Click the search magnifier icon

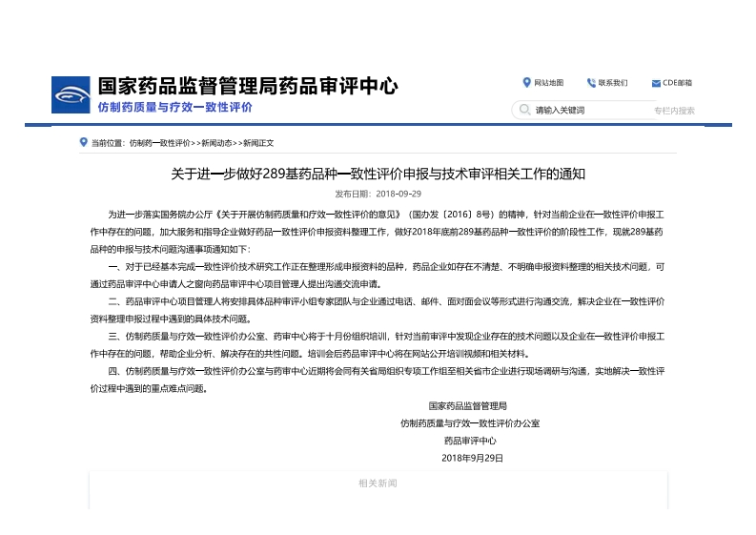pos(524,110)
